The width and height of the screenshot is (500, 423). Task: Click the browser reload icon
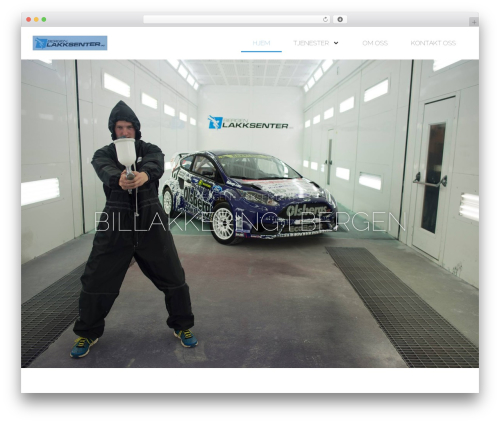325,19
